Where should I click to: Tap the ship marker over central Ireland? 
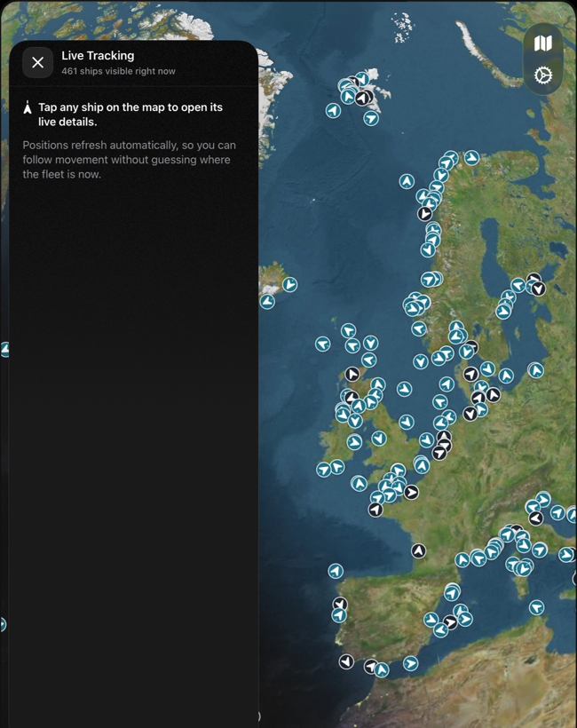(354, 441)
